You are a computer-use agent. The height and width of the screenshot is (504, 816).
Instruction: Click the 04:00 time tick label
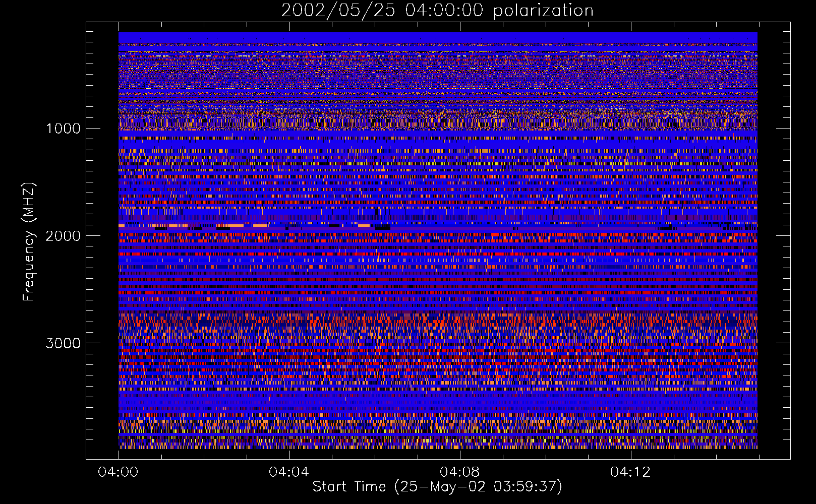point(118,472)
